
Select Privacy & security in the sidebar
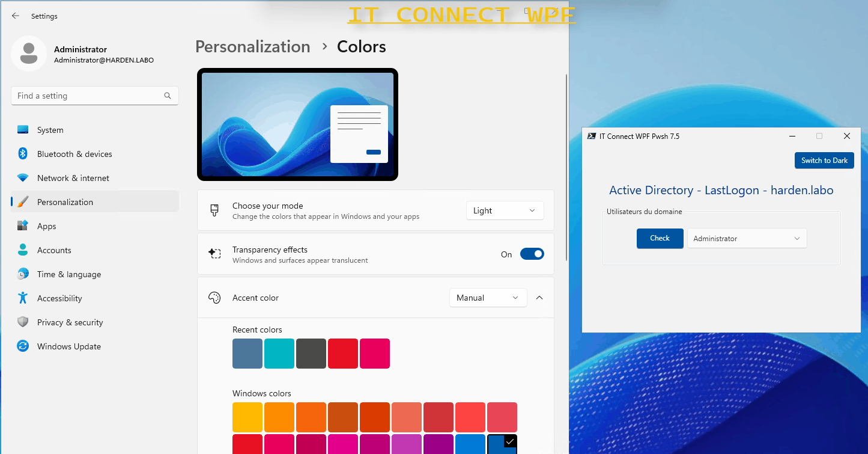[95, 322]
